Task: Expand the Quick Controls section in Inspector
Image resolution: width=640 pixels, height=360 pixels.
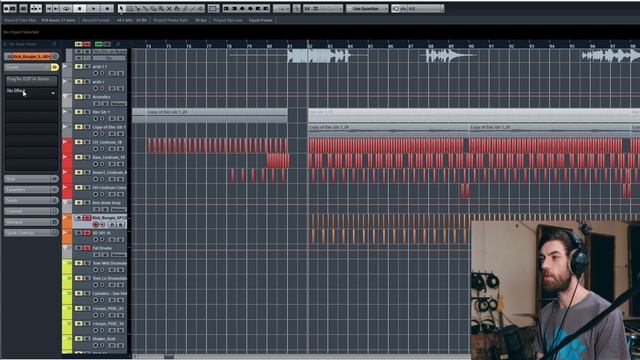Action: 31,233
